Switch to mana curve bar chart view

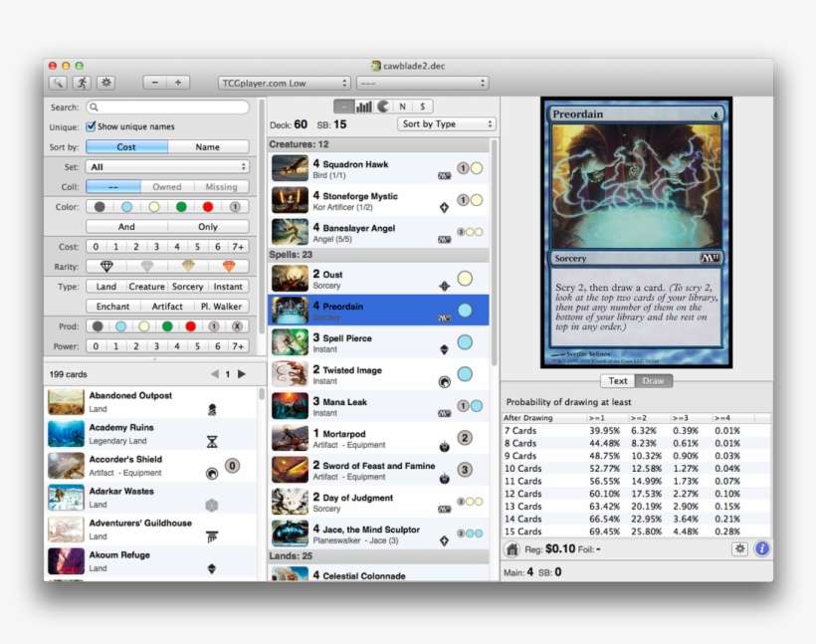point(362,105)
